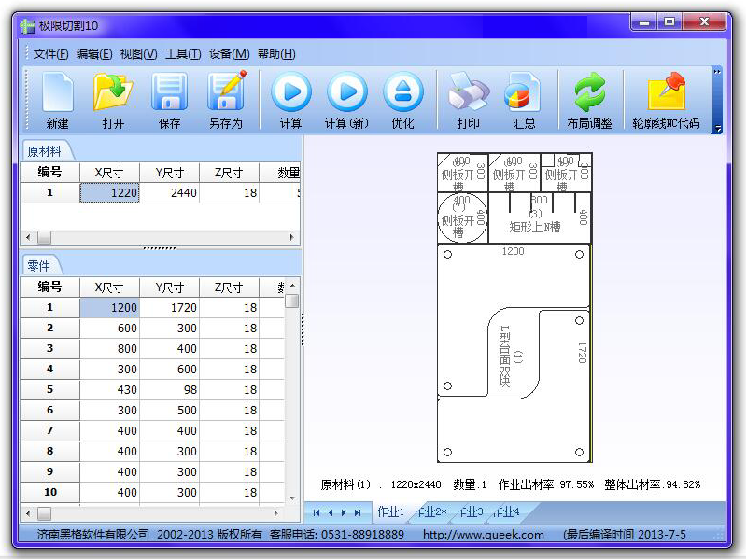Screen dimensions: 747x560
Task: Select row 5 header in parts table
Action: (x=50, y=389)
